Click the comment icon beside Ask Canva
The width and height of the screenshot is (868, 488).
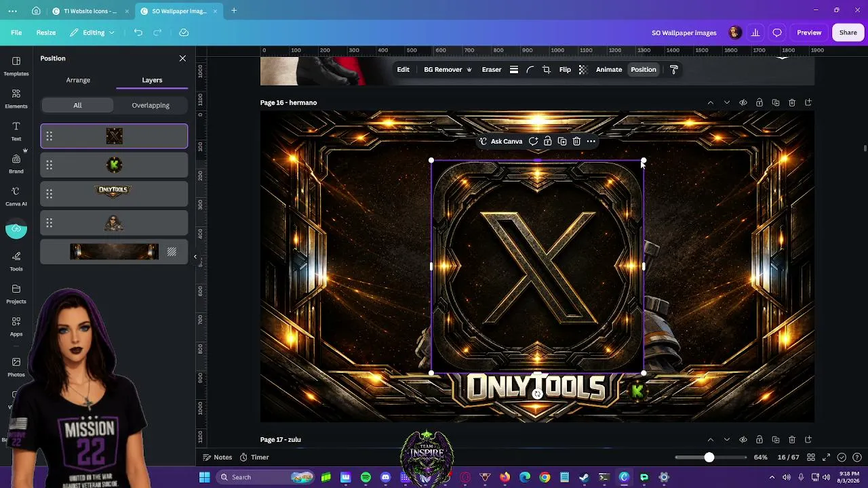pos(533,142)
